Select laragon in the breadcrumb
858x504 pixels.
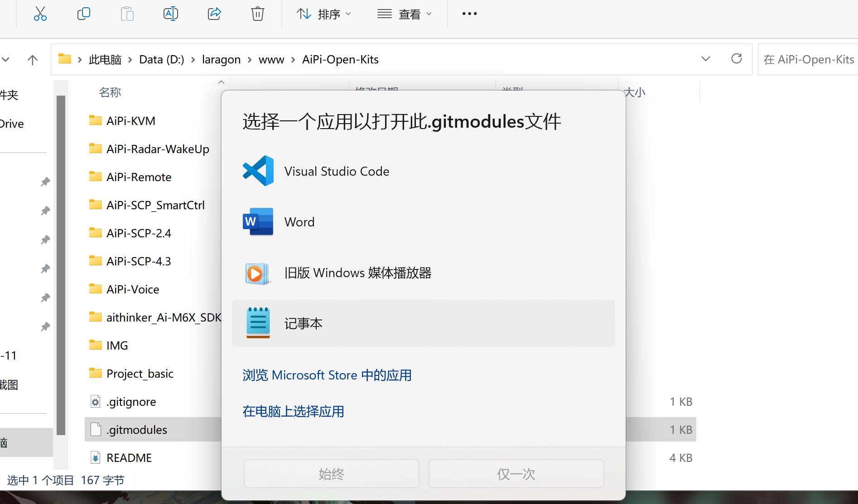click(221, 59)
